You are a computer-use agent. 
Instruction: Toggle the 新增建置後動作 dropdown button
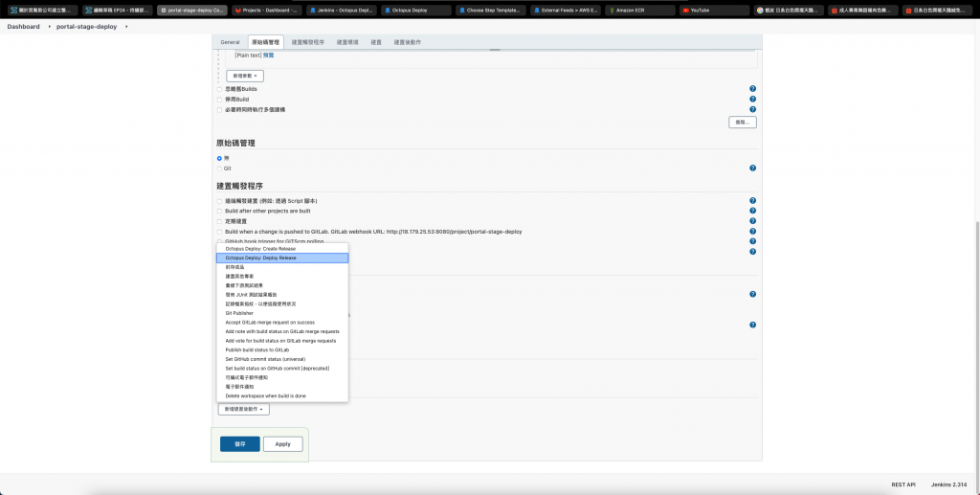pos(244,409)
